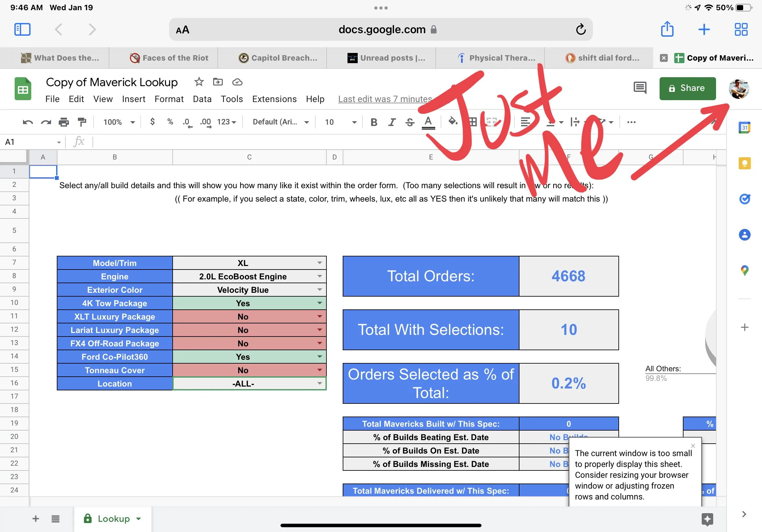Click the green Share button
The width and height of the screenshot is (762, 532).
(687, 88)
